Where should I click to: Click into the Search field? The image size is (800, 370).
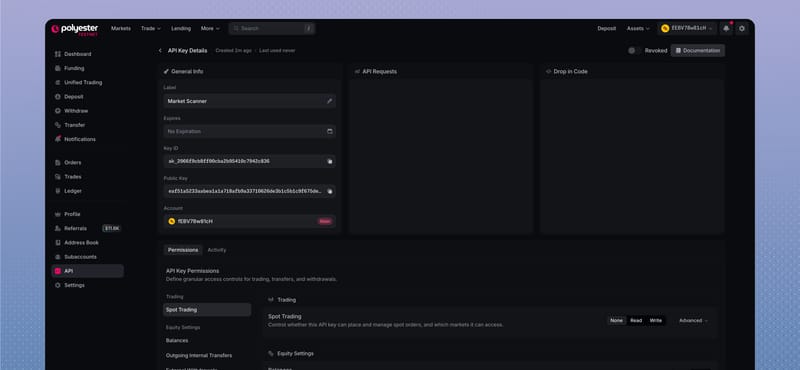[272, 29]
